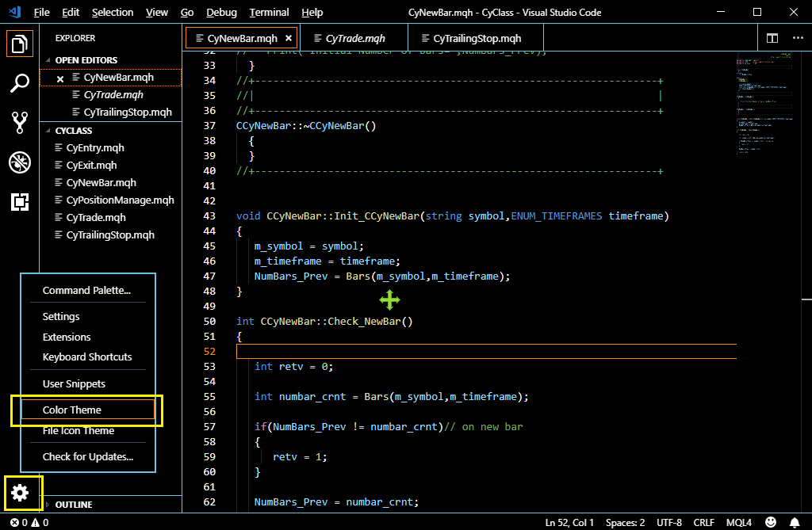Click MQL4 language mode selector
Image resolution: width=812 pixels, height=530 pixels.
738,523
